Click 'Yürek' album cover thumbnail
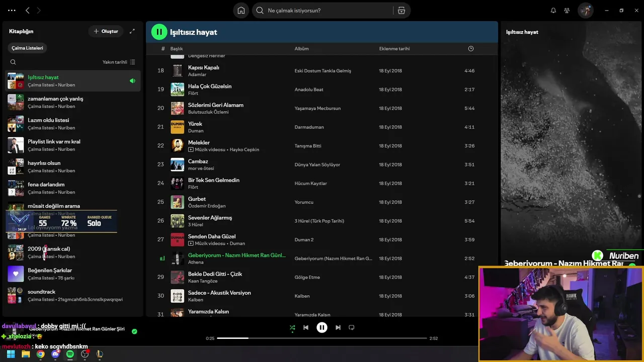Image resolution: width=644 pixels, height=362 pixels. coord(177,127)
